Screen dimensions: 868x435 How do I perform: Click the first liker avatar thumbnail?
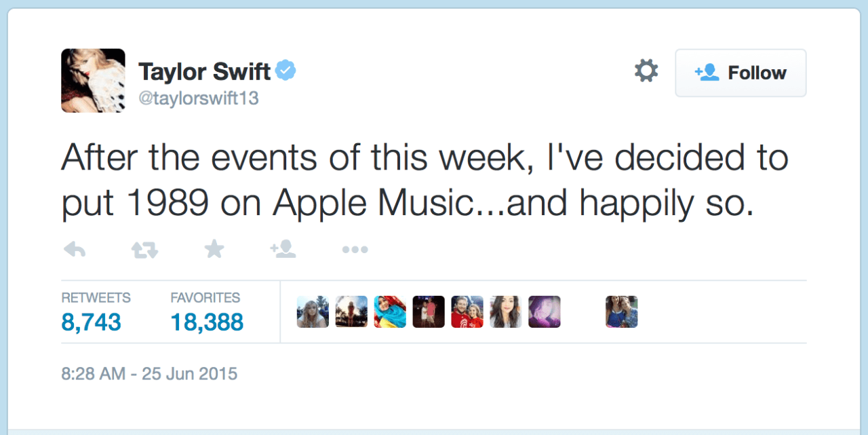click(x=313, y=312)
